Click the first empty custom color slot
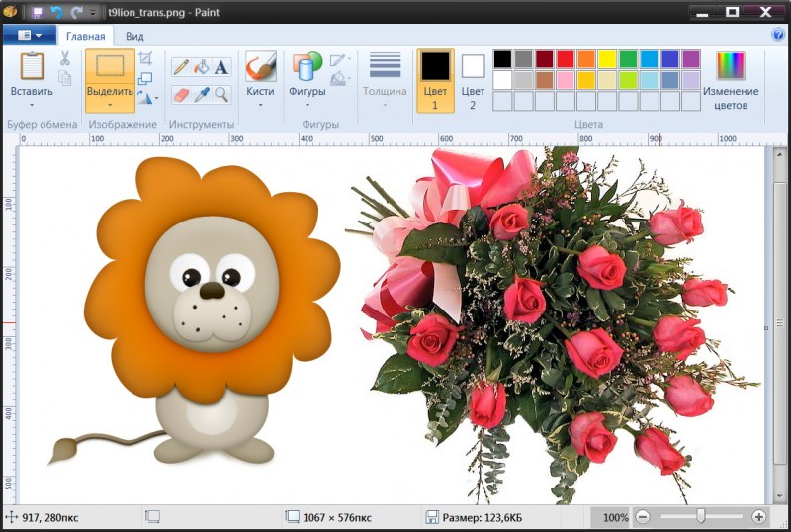The height and width of the screenshot is (532, 791). click(x=502, y=101)
